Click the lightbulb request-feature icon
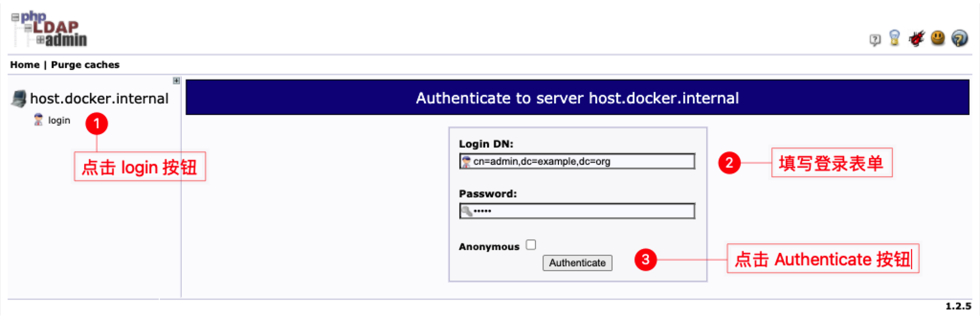The width and height of the screenshot is (980, 319). [894, 38]
